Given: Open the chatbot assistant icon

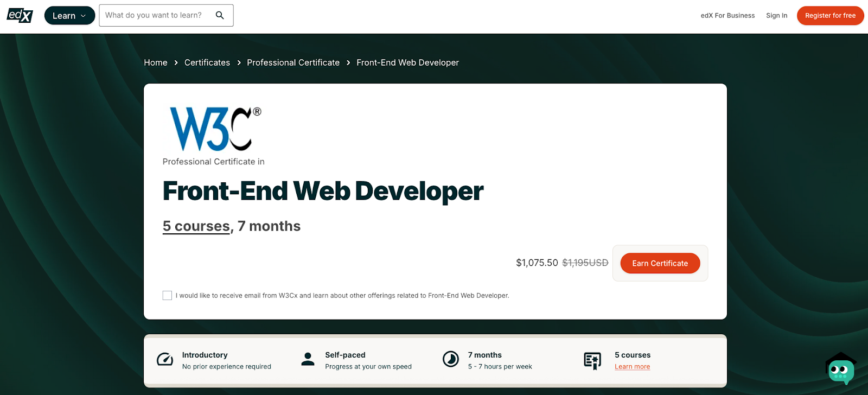Looking at the screenshot, I should (841, 369).
